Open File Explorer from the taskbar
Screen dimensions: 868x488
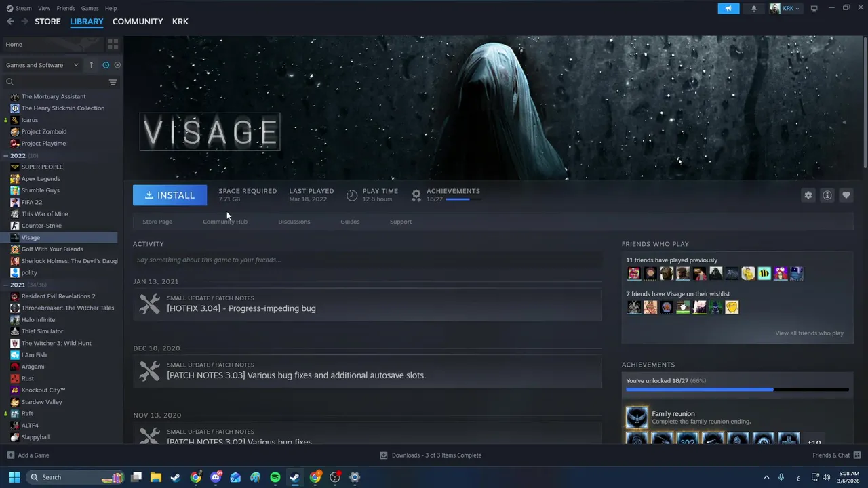coord(156,477)
